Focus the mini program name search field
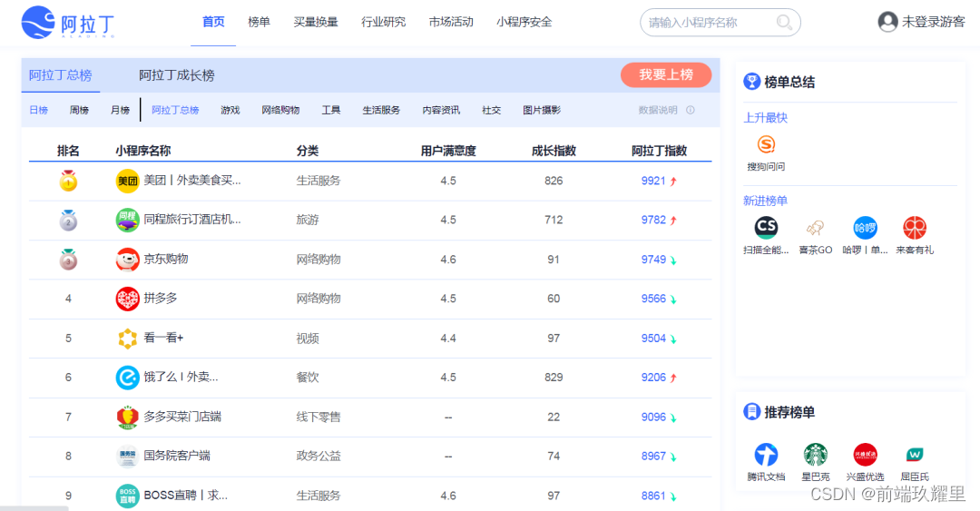Viewport: 980px width, 511px height. pos(720,23)
